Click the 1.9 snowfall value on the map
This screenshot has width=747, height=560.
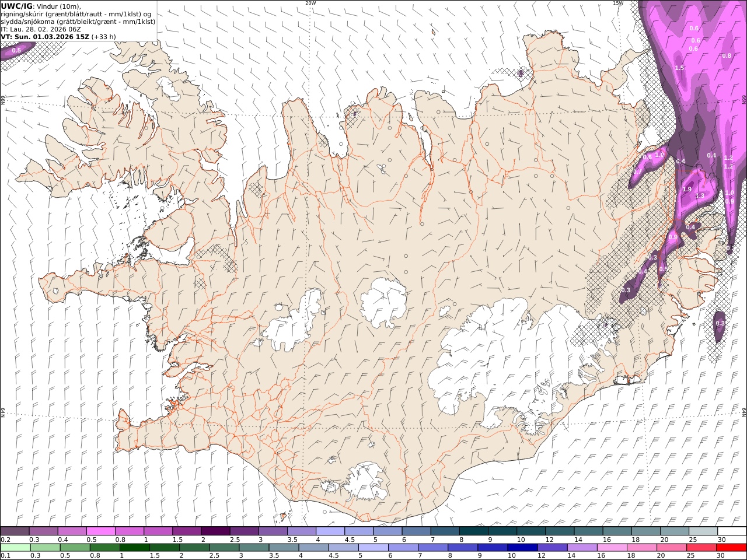[x=687, y=190]
